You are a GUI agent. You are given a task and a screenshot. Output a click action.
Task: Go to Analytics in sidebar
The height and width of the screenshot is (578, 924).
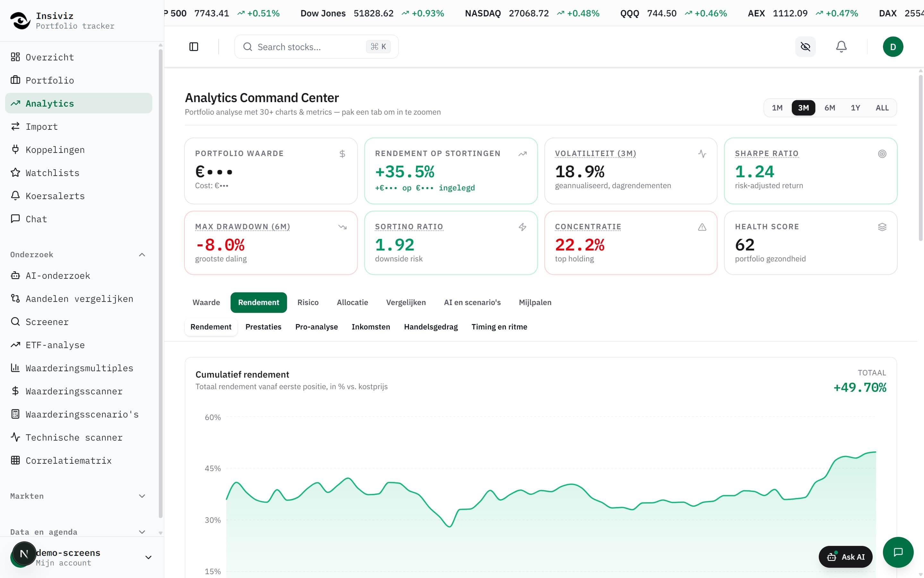tap(79, 103)
